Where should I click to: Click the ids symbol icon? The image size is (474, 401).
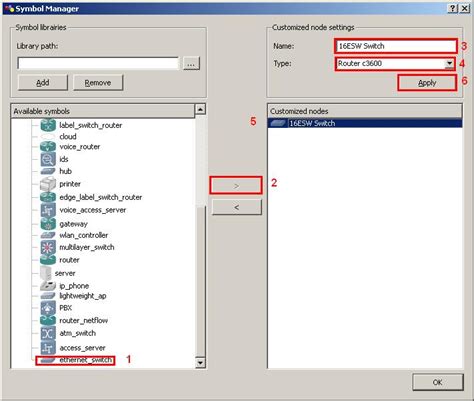click(48, 159)
